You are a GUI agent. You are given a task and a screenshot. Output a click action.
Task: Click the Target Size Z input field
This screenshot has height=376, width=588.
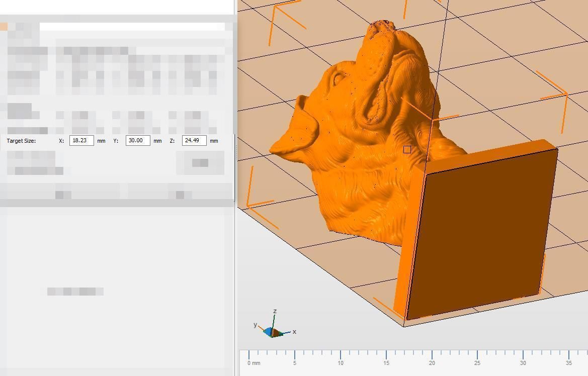coord(194,141)
